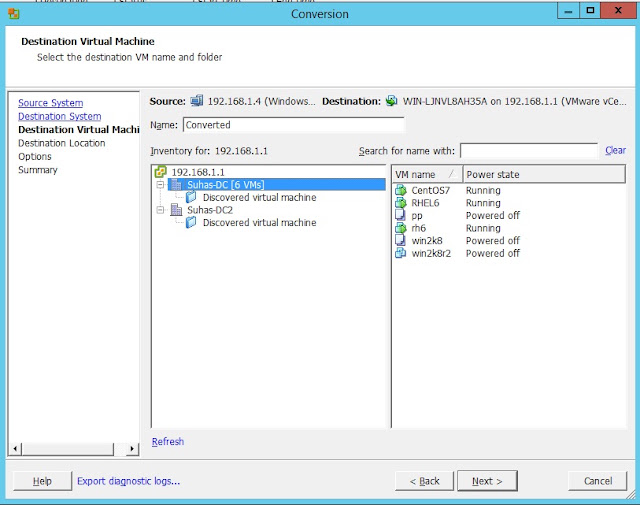Refresh the inventory list

tap(168, 441)
